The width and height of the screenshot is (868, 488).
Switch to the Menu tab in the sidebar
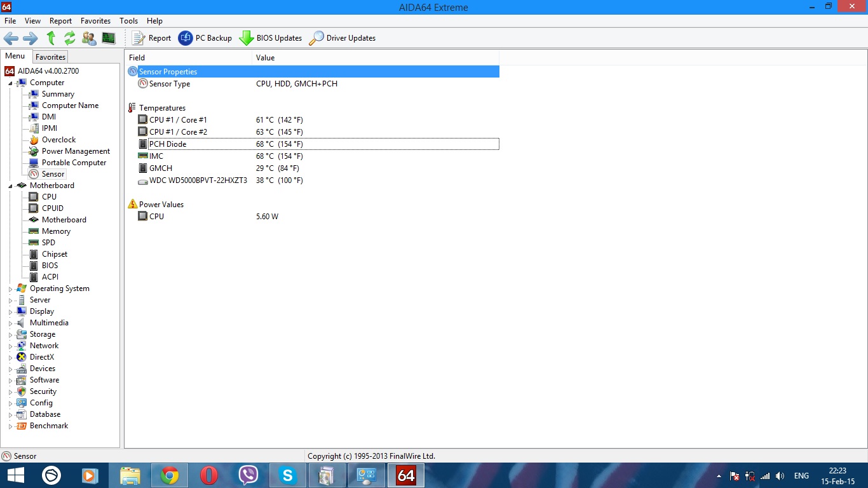click(15, 56)
